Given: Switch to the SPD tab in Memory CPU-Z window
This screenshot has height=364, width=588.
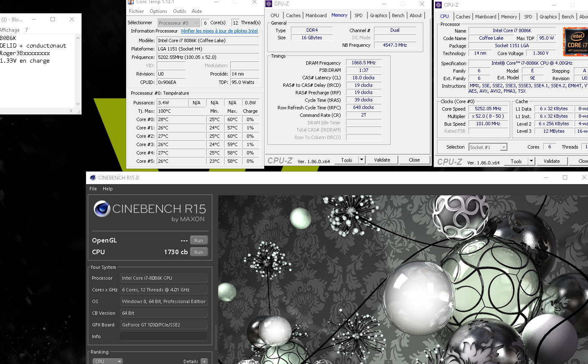Looking at the screenshot, I should [x=358, y=15].
